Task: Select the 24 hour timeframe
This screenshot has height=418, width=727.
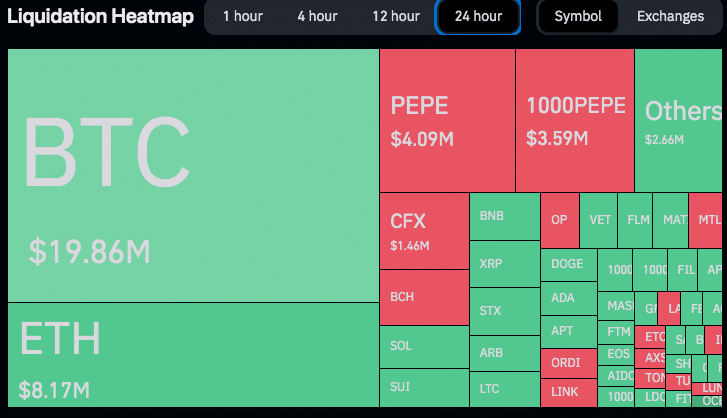Action: 478,16
